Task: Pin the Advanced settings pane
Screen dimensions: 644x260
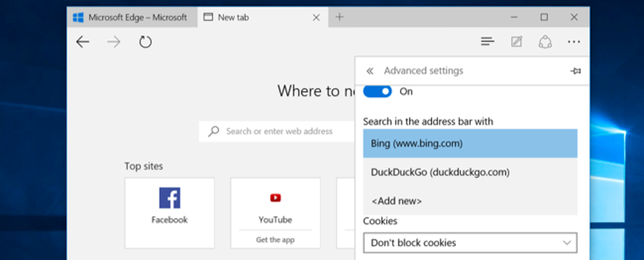Action: [x=575, y=71]
